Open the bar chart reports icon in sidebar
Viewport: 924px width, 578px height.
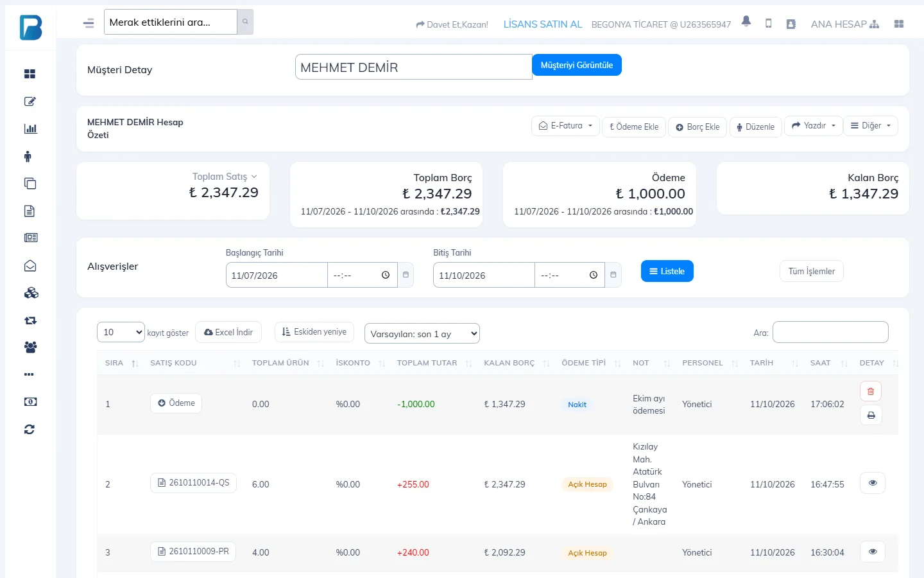[30, 128]
